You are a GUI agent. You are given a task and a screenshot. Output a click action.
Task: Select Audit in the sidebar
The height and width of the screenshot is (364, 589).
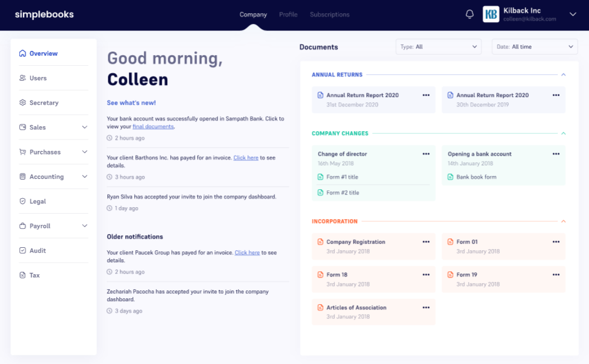click(53, 250)
